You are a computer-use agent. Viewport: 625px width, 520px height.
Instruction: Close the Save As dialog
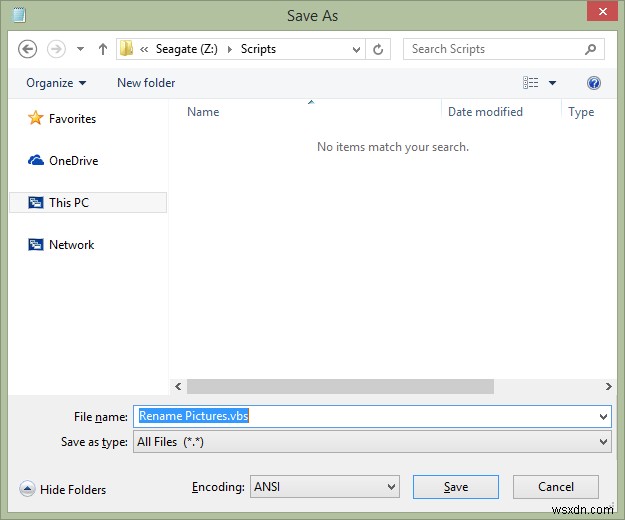[602, 11]
